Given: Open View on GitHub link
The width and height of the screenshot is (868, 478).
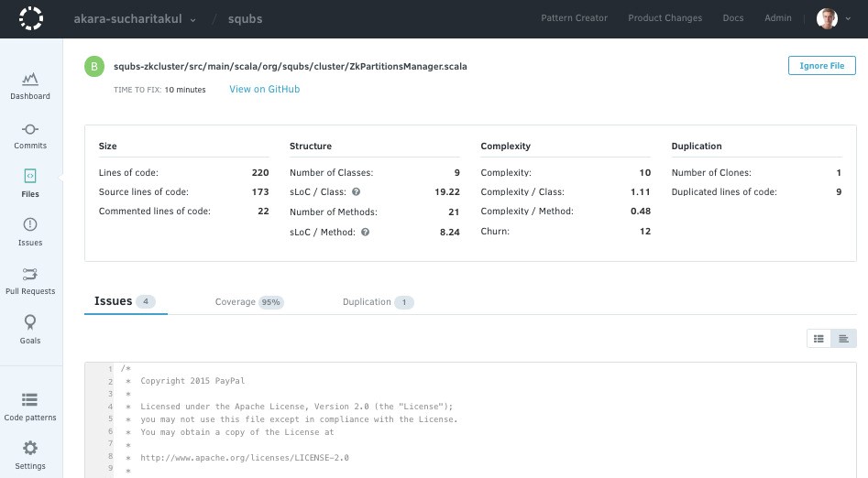Looking at the screenshot, I should pyautogui.click(x=264, y=90).
